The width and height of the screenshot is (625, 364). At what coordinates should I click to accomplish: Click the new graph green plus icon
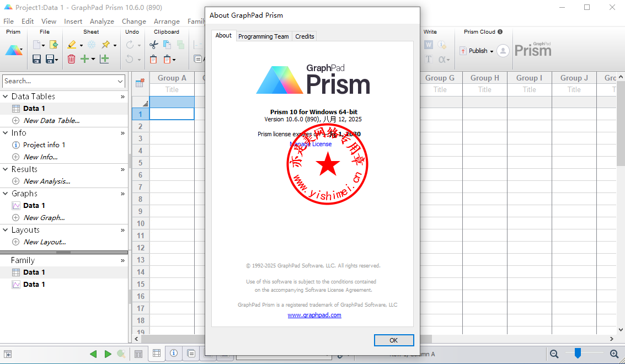104,59
